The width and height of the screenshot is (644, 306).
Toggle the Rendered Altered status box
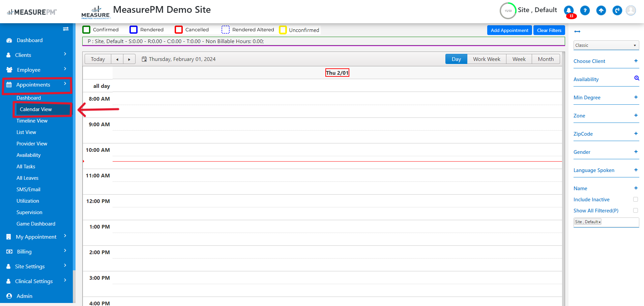[226, 30]
